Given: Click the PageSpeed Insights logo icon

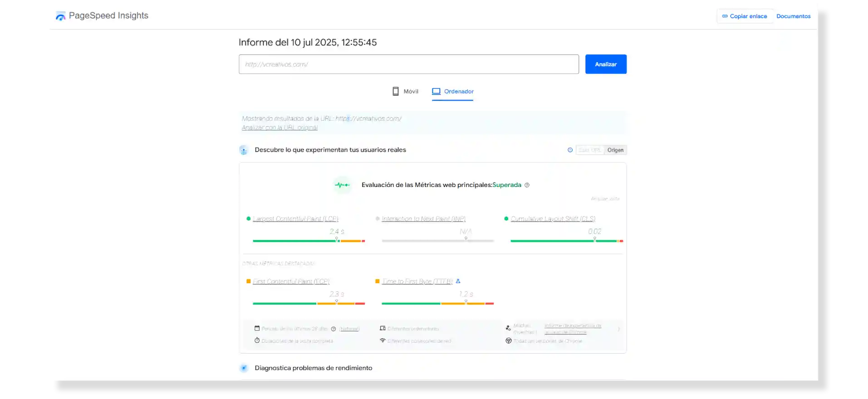Looking at the screenshot, I should click(x=60, y=16).
